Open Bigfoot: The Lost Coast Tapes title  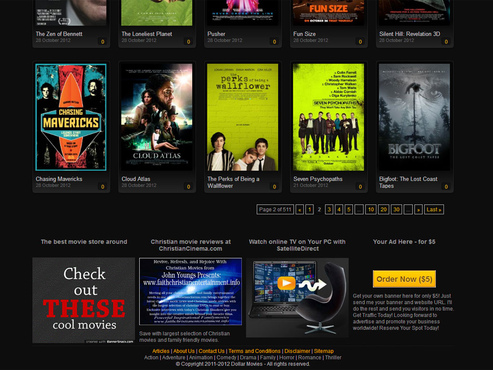(x=408, y=182)
